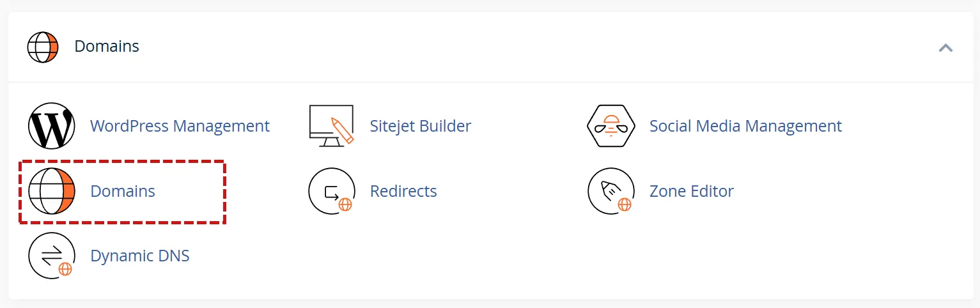Open the Zone Editor link
Image resolution: width=980 pixels, height=308 pixels.
(691, 191)
